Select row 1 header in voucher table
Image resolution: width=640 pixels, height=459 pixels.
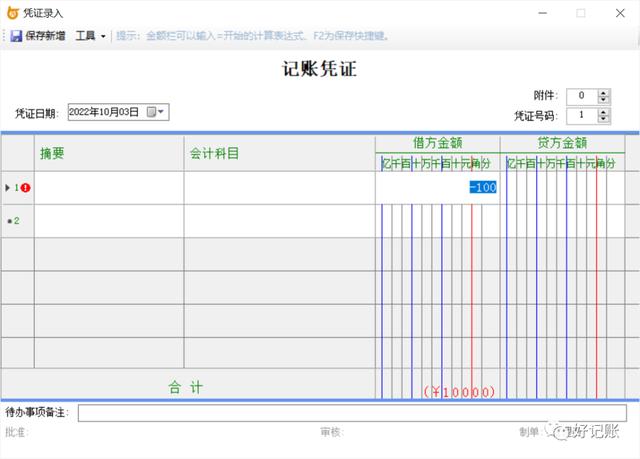pos(18,188)
